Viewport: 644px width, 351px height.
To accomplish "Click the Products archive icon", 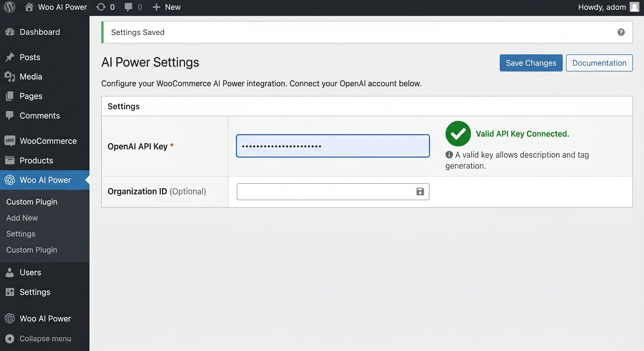I will coord(10,160).
